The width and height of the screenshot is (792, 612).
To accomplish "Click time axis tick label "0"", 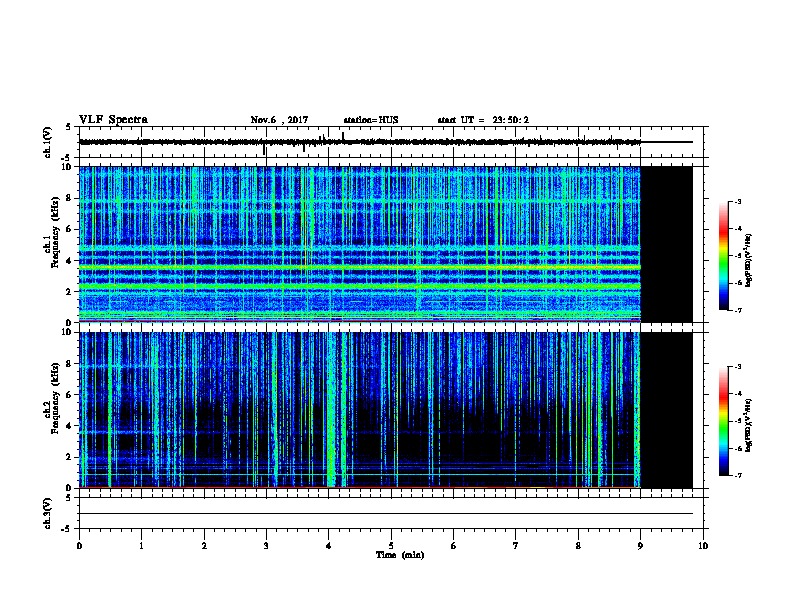I will tap(79, 546).
